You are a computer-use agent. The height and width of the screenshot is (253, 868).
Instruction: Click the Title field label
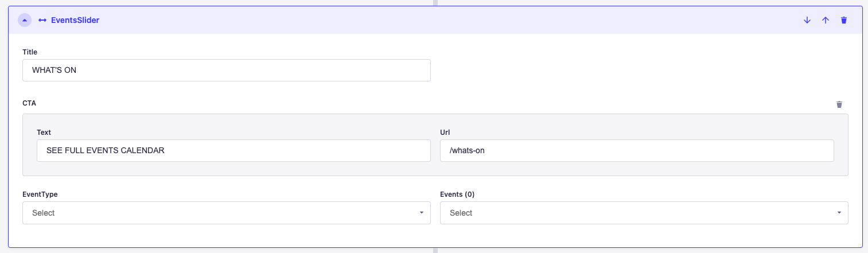pyautogui.click(x=30, y=52)
